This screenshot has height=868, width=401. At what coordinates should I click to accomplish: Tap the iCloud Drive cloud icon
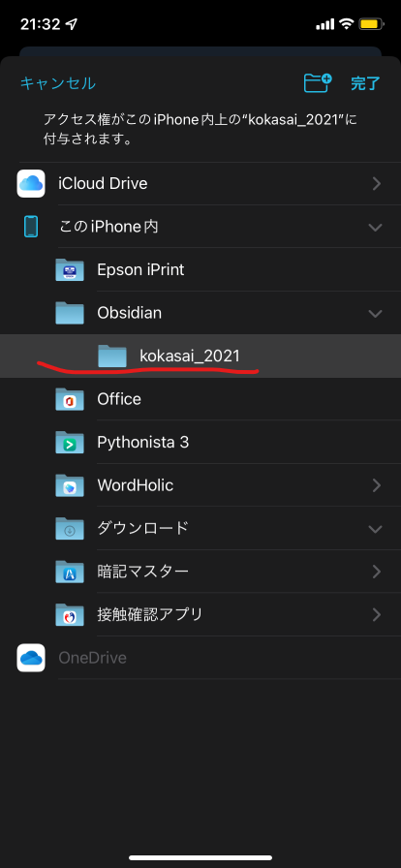click(x=31, y=184)
